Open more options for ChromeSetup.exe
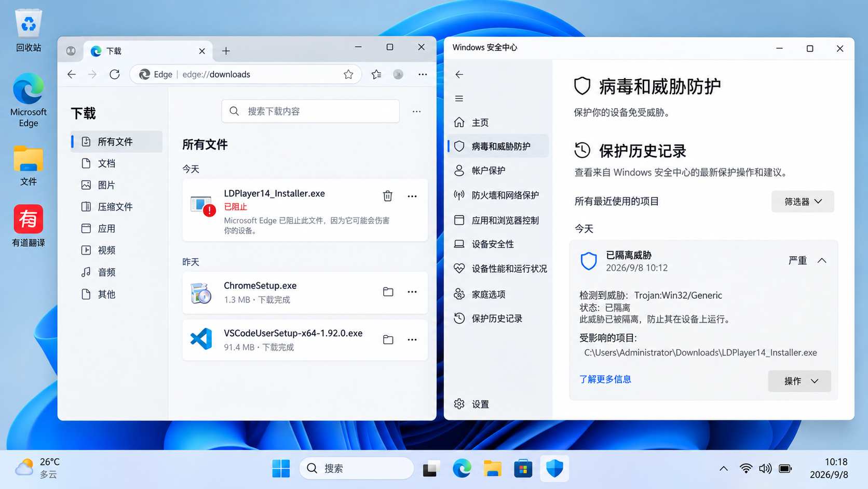This screenshot has width=868, height=489. (412, 292)
